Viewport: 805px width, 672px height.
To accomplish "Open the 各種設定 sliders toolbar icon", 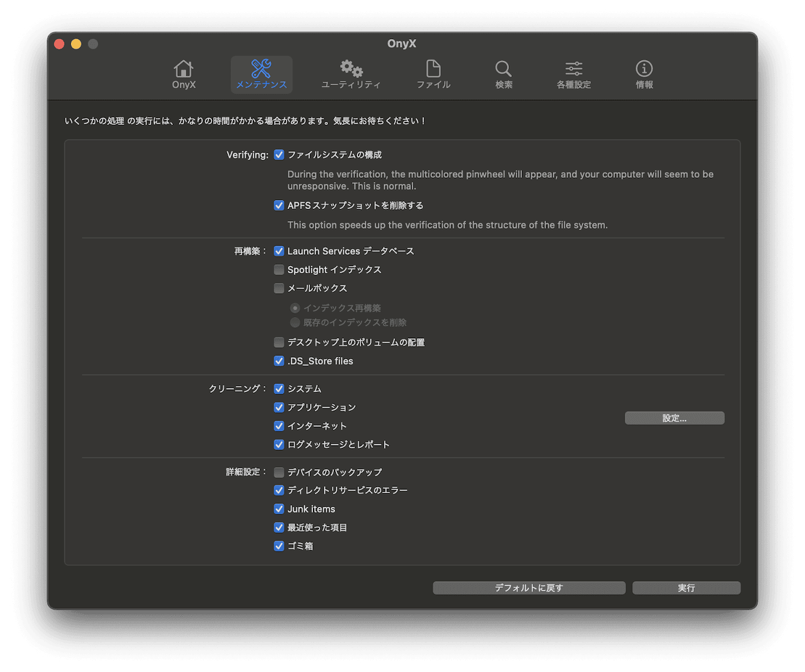I will tap(574, 75).
